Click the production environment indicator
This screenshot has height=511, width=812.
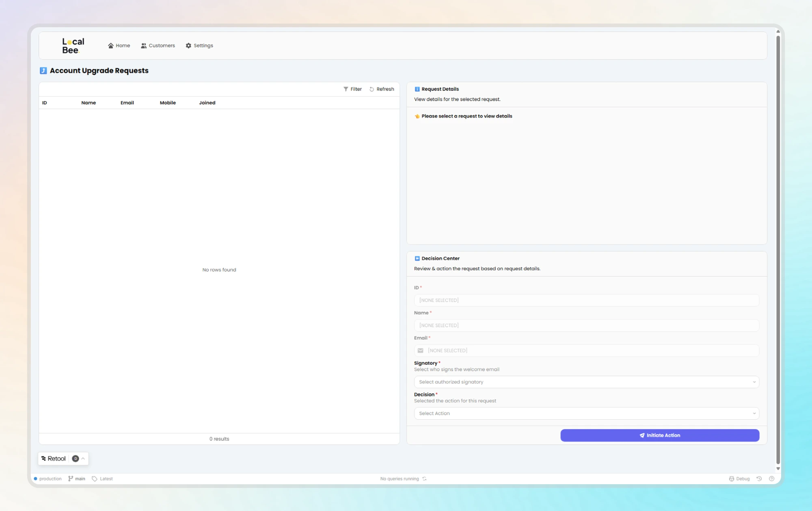click(48, 479)
